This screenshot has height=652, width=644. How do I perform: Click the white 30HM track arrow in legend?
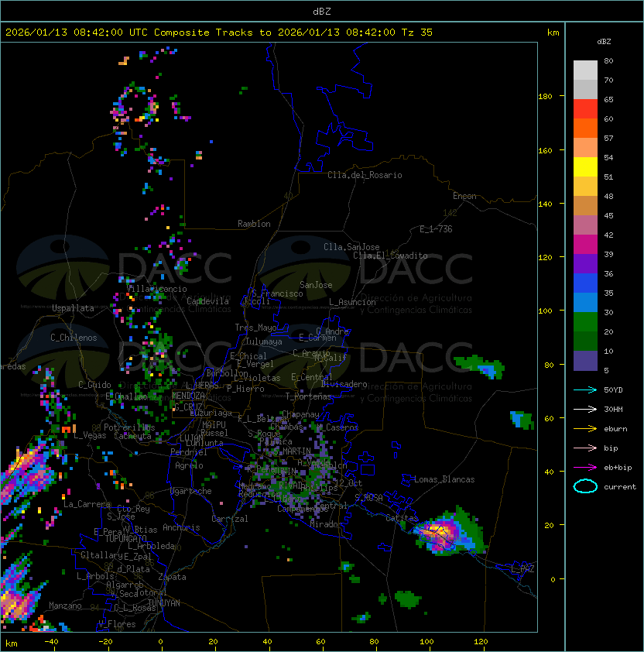[585, 410]
